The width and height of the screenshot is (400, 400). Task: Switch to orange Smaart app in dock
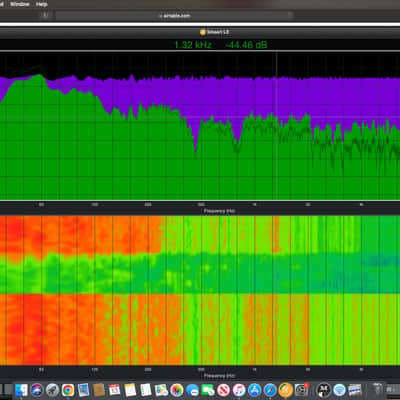pos(286,390)
